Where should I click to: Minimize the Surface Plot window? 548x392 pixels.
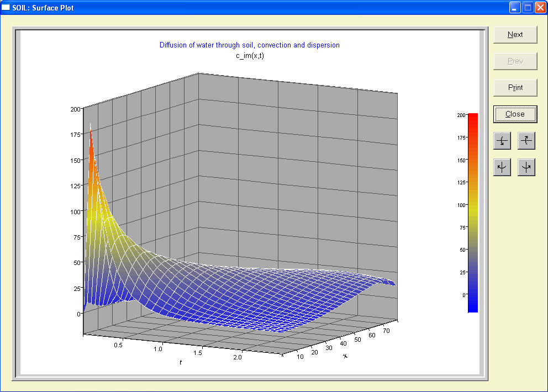[515, 8]
